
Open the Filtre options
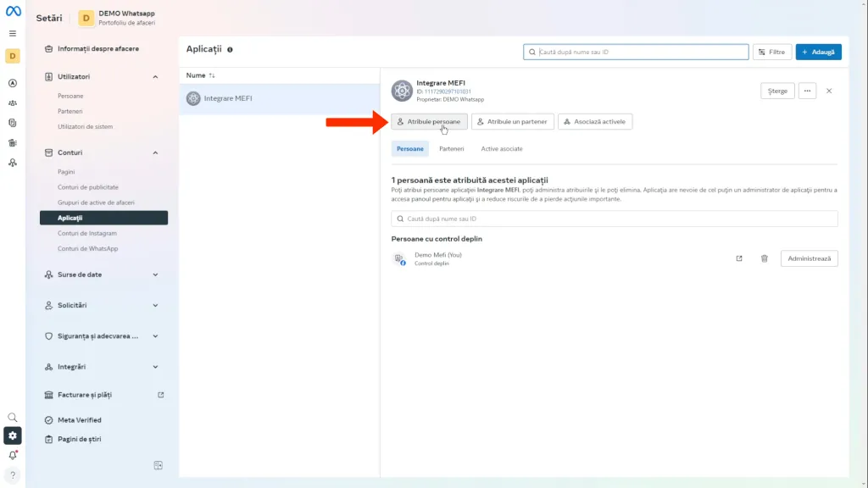click(x=771, y=52)
